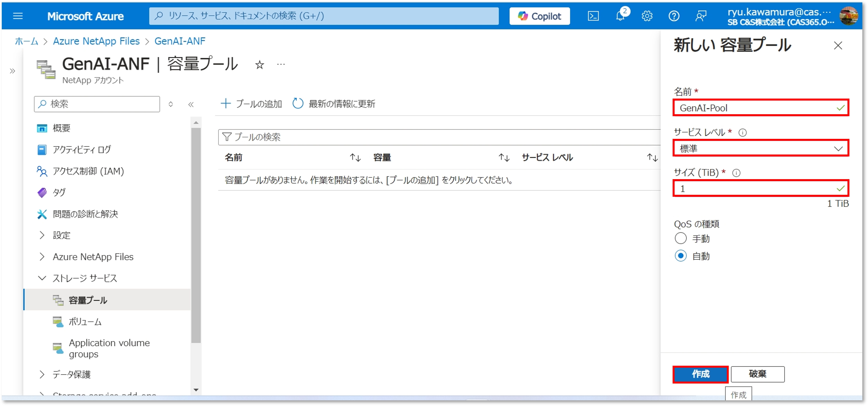The width and height of the screenshot is (868, 406).
Task: Favorite the page with the star icon
Action: [259, 65]
